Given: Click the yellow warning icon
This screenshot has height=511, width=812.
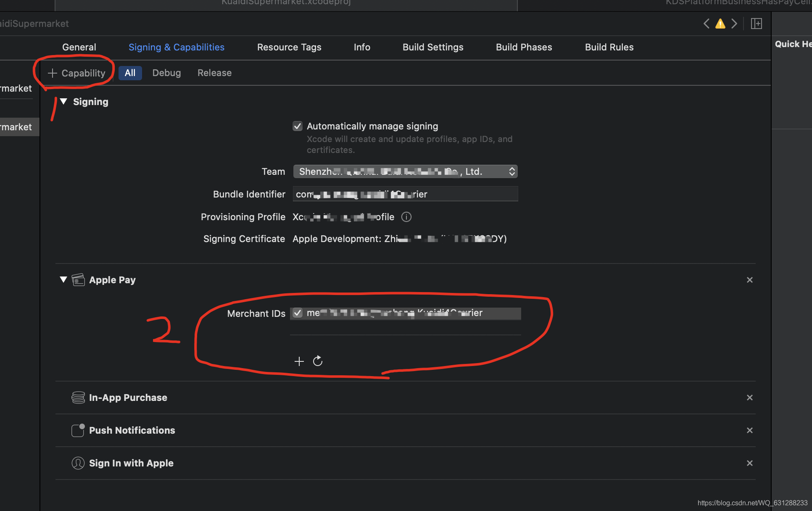Looking at the screenshot, I should 720,24.
